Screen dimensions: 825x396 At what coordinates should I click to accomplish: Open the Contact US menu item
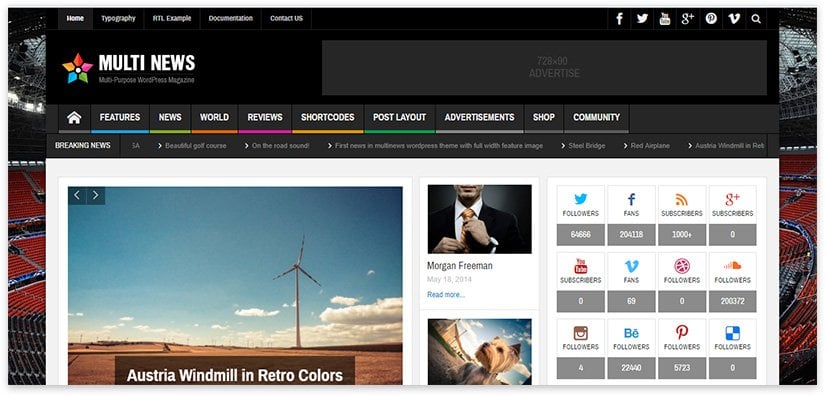click(286, 18)
